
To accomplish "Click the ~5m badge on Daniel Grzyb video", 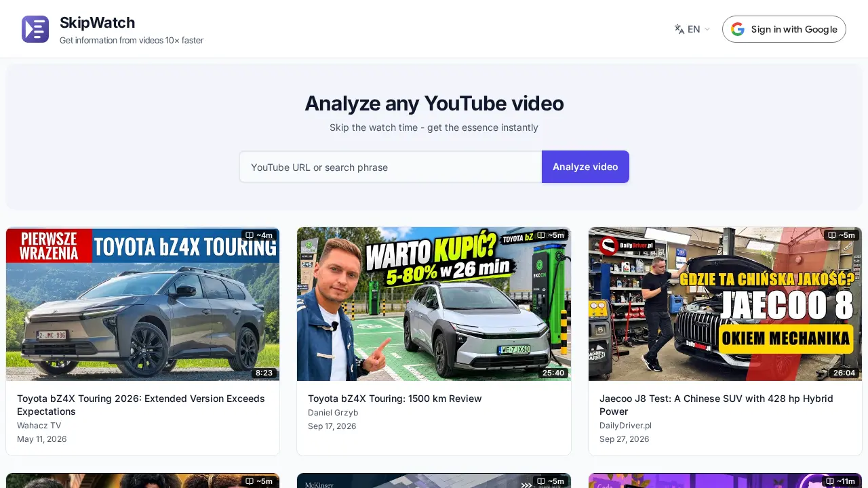I will (550, 235).
